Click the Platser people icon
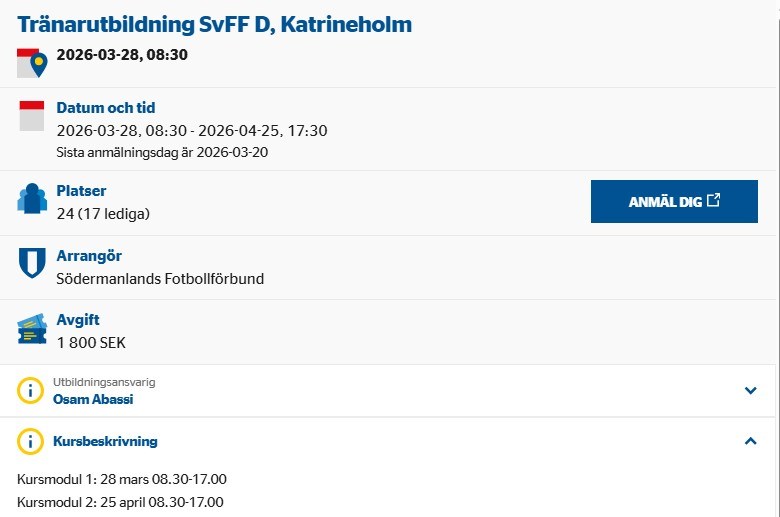 click(x=32, y=198)
